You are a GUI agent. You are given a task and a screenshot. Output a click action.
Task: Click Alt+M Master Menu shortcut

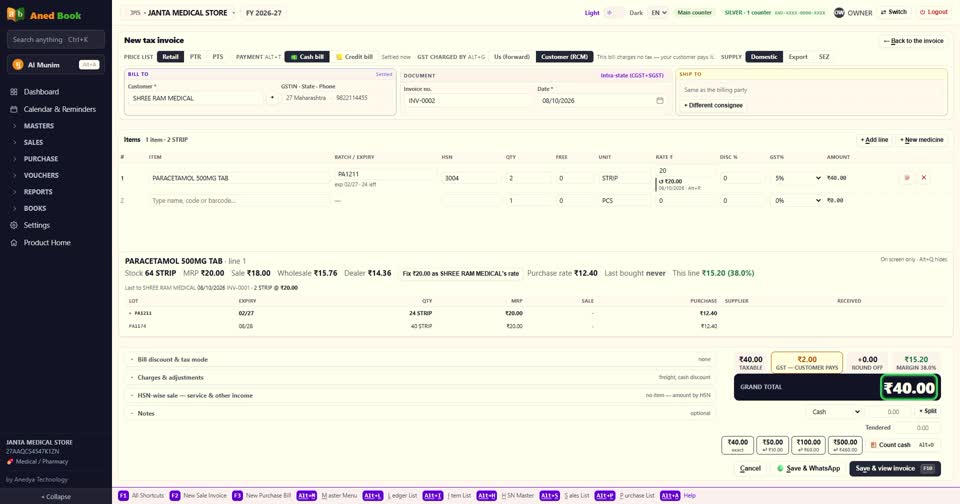pos(327,495)
